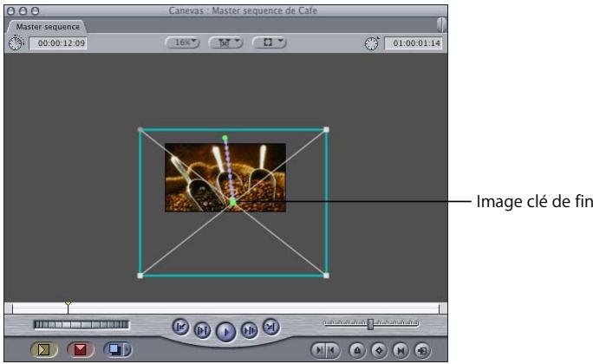Click the current timecode field 01:00:01:14
The height and width of the screenshot is (364, 593).
(414, 43)
